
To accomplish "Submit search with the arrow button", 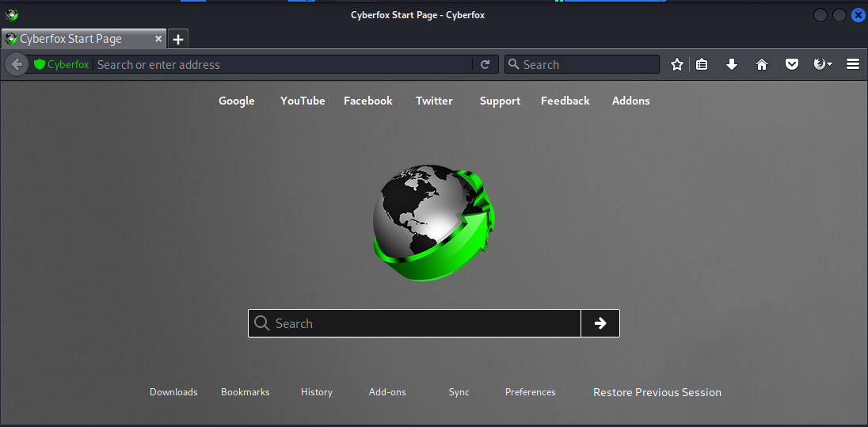I will (x=600, y=323).
